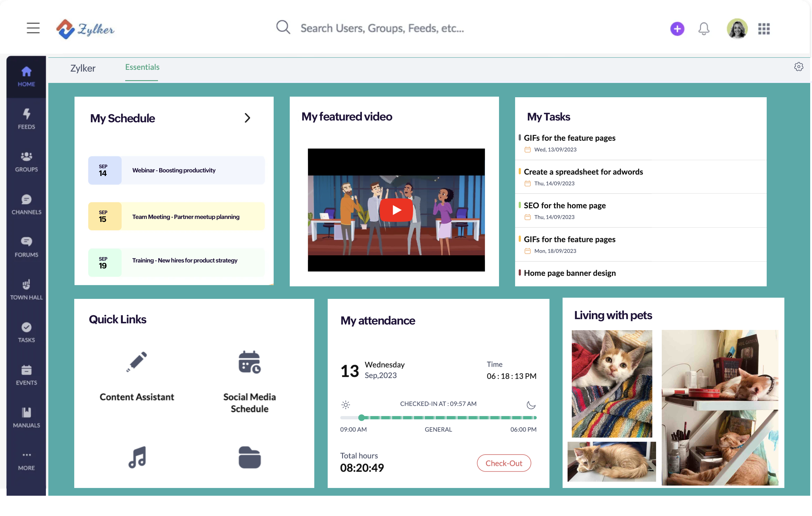The width and height of the screenshot is (812, 516).
Task: Click user profile avatar
Action: [x=737, y=29]
